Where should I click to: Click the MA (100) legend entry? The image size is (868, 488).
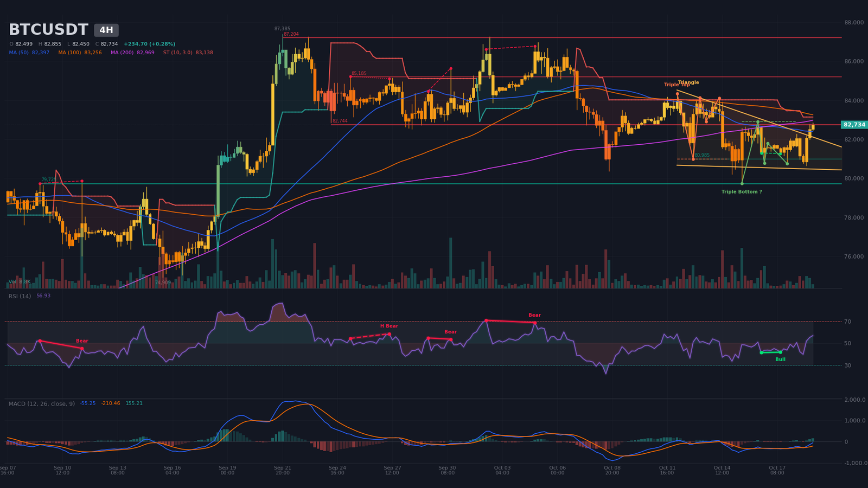pyautogui.click(x=80, y=53)
